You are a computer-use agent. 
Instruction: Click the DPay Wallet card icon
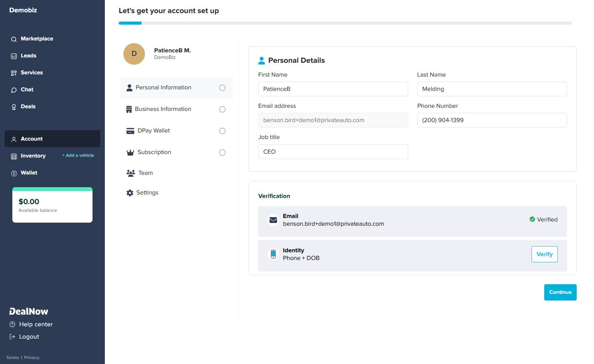130,131
